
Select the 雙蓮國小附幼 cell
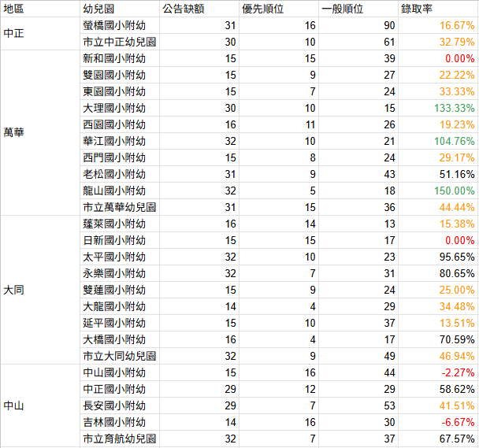click(x=120, y=290)
